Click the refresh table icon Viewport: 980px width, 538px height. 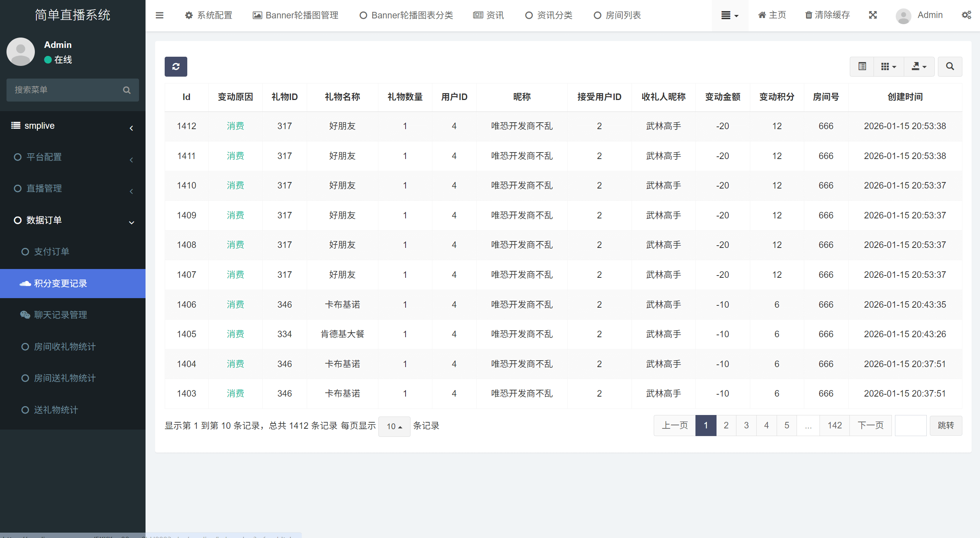[x=175, y=66]
